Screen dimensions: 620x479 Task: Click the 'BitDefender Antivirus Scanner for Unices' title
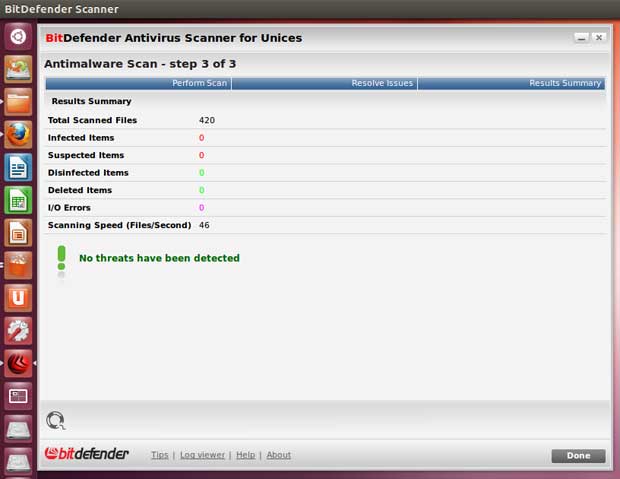point(174,38)
